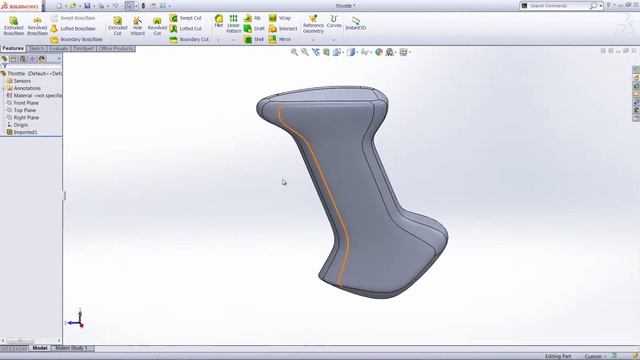Click Extruded Boss/Base tool
Screen dimensions: 640x360
point(13,26)
